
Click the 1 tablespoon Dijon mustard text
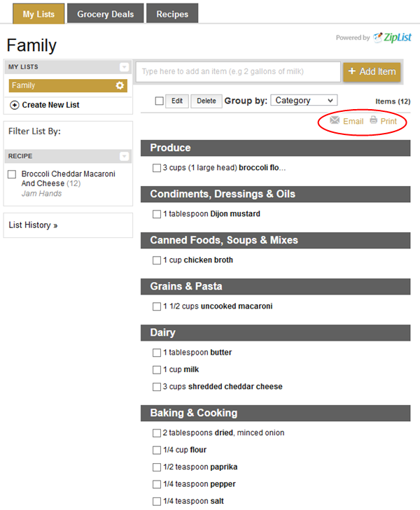(x=212, y=214)
